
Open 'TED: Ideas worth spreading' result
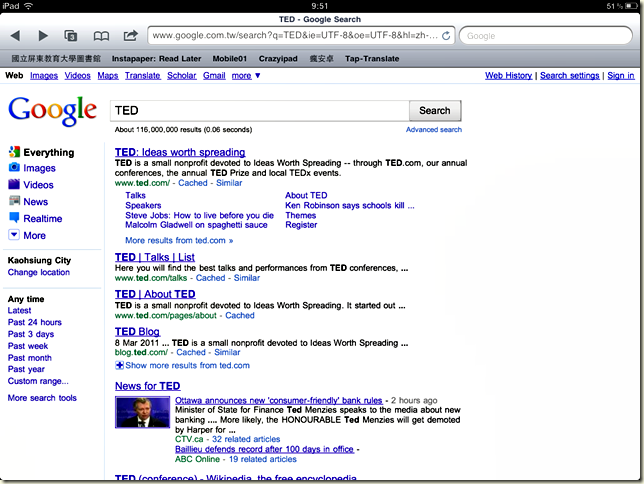(180, 152)
